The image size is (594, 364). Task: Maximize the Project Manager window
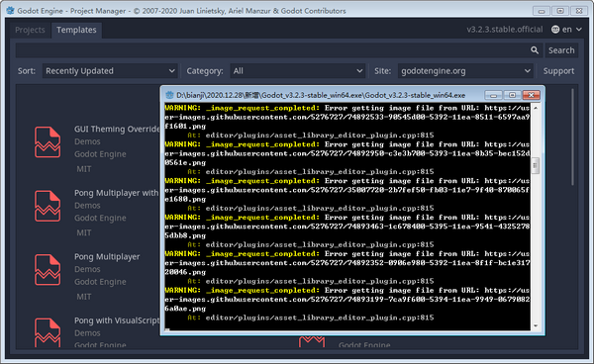560,11
